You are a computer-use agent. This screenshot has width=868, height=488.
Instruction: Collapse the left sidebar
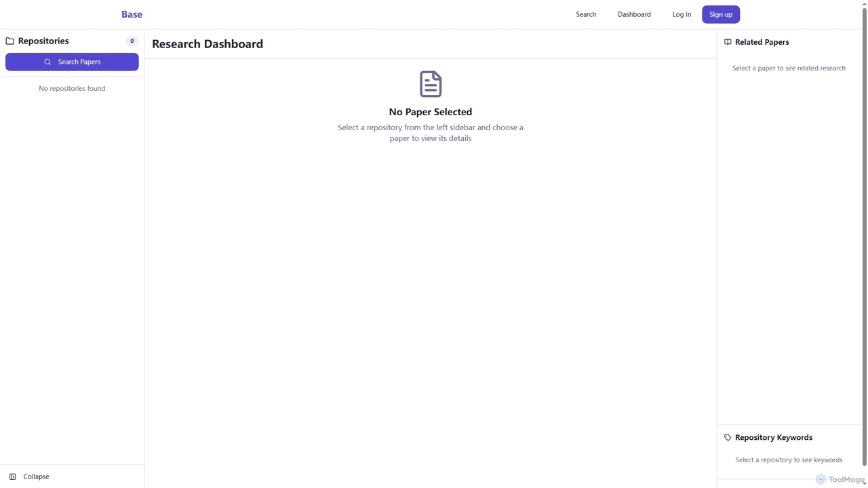pyautogui.click(x=29, y=476)
